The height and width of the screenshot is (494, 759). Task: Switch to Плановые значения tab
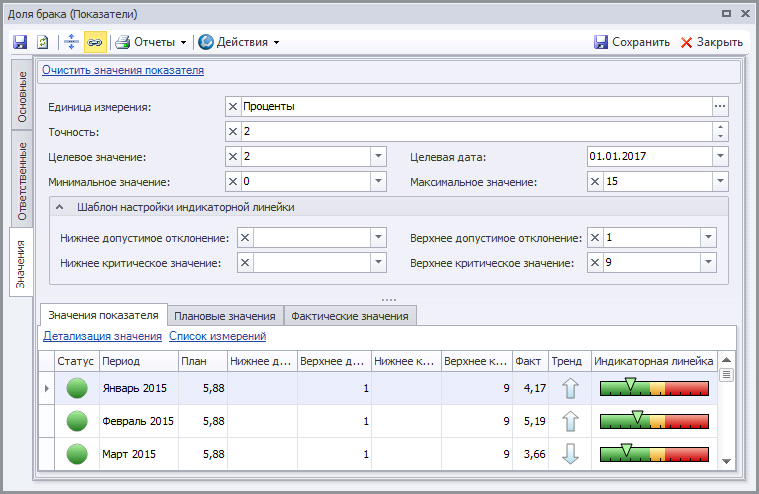coord(225,316)
